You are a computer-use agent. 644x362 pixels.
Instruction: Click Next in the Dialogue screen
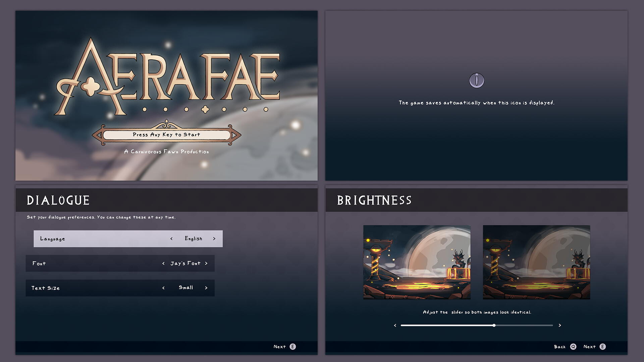[x=279, y=347]
